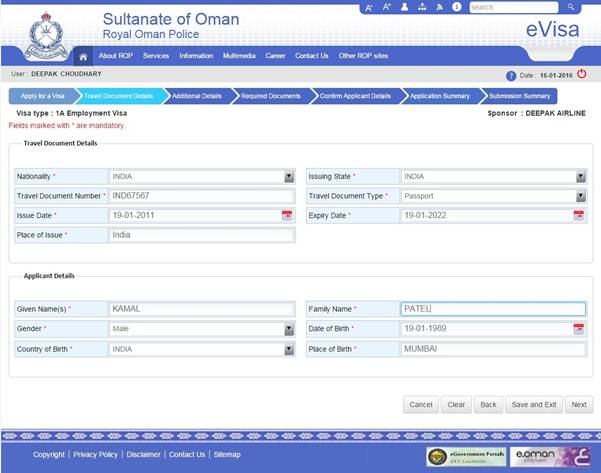Image resolution: width=601 pixels, height=473 pixels.
Task: Click the sponsor text DEEPAK AIRLINE
Action: pos(555,113)
